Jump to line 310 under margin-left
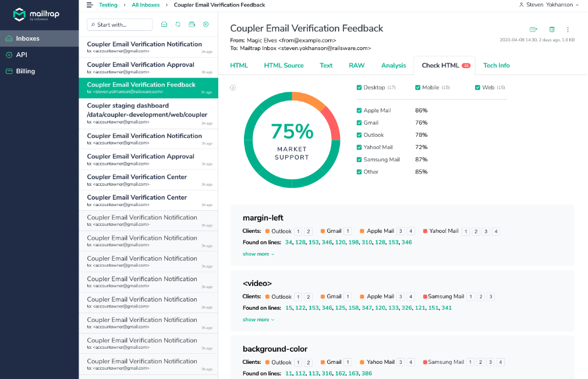588x379 pixels. coord(367,243)
